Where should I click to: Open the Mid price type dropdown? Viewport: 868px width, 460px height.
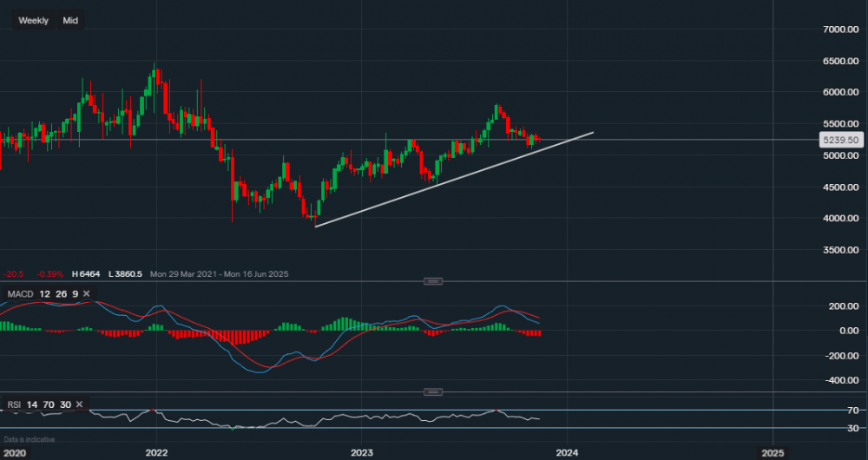pos(70,20)
